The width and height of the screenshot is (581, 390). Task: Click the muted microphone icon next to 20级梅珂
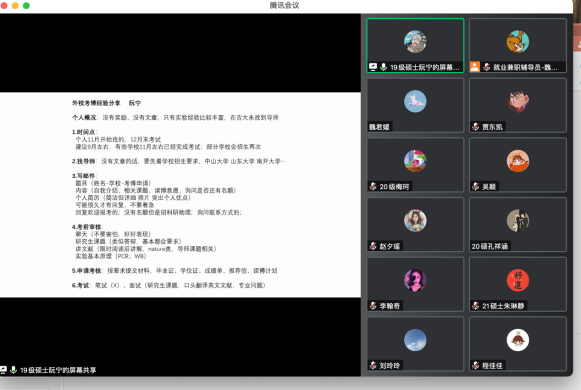[x=373, y=187]
